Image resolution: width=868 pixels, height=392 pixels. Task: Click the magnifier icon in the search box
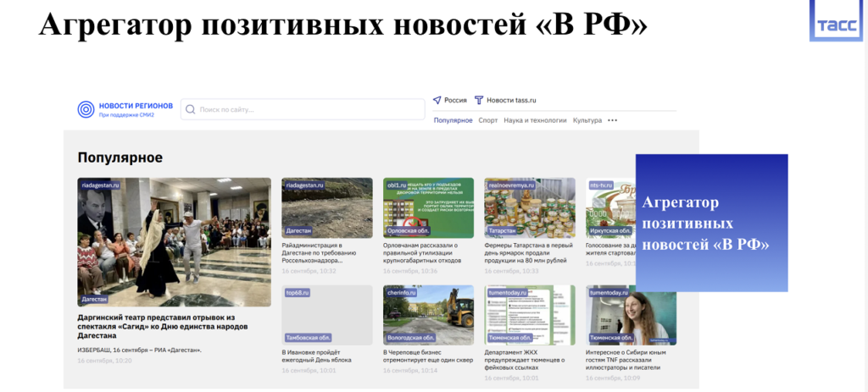[191, 109]
